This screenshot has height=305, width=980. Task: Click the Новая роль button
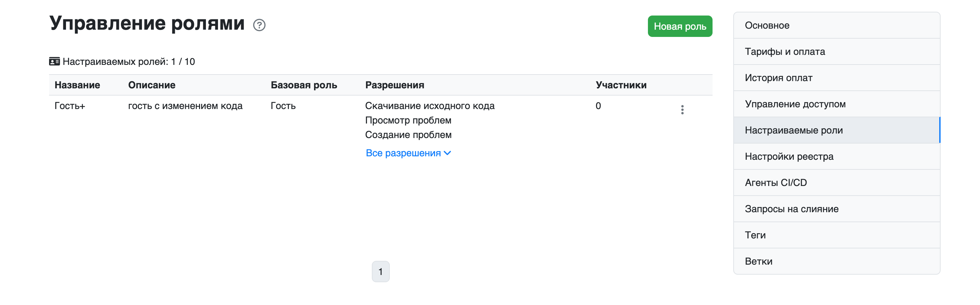pyautogui.click(x=680, y=26)
